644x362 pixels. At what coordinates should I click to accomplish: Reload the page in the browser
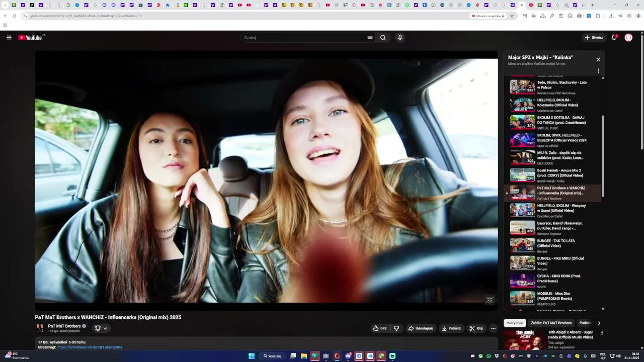14,16
